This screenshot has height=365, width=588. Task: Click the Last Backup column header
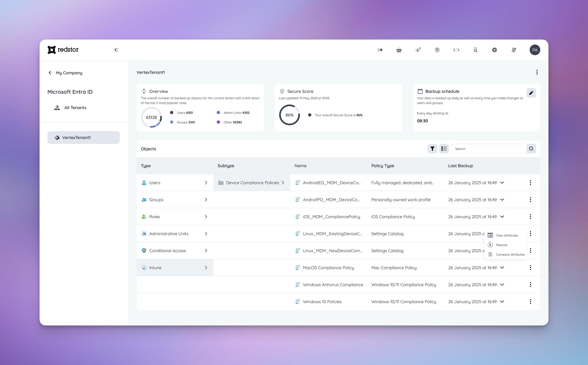click(x=461, y=166)
